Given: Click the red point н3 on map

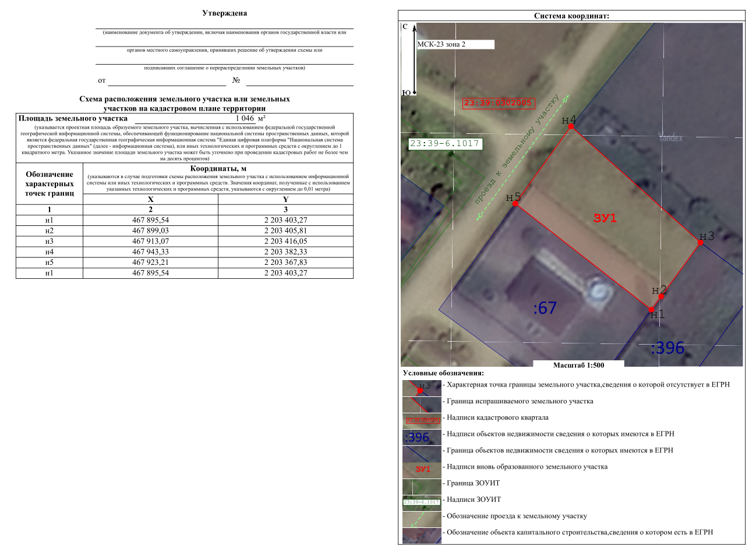Looking at the screenshot, I should [x=701, y=243].
